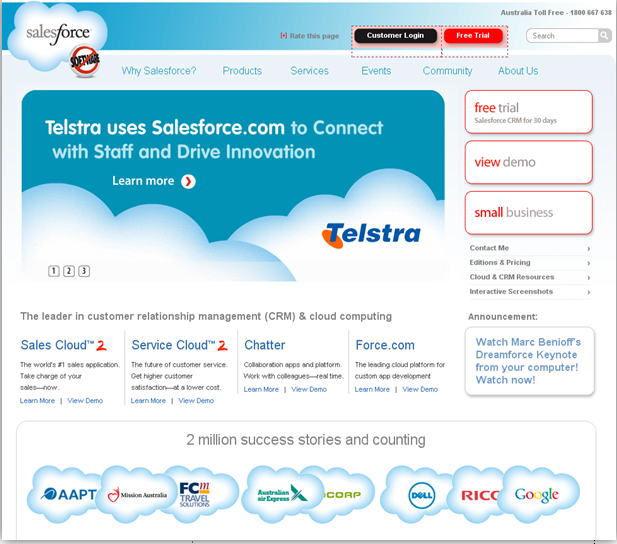The width and height of the screenshot is (617, 544).
Task: Switch banner to slide 2
Action: 69,271
